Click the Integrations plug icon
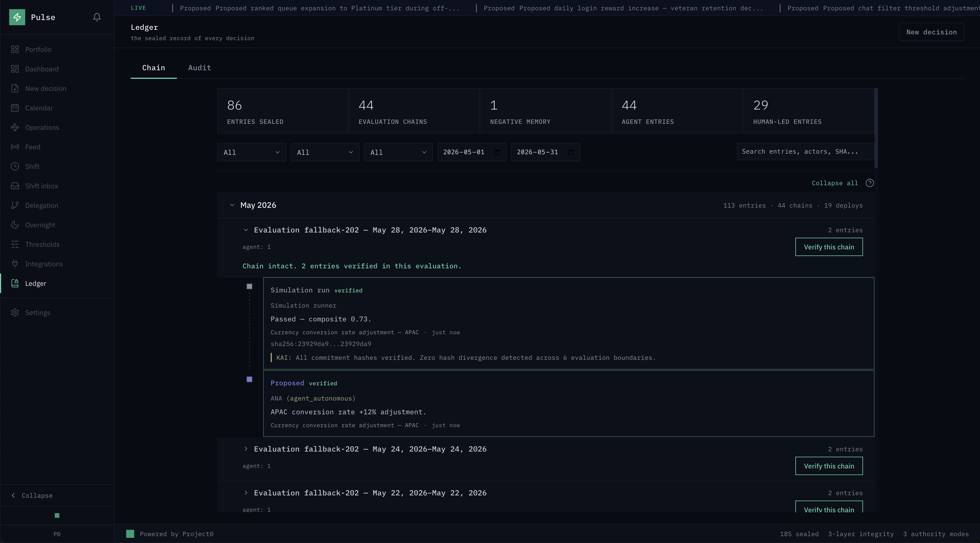980x543 pixels. (15, 264)
